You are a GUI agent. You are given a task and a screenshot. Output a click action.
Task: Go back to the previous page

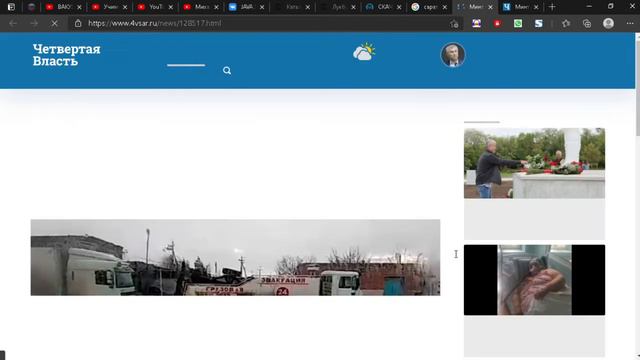point(13,24)
